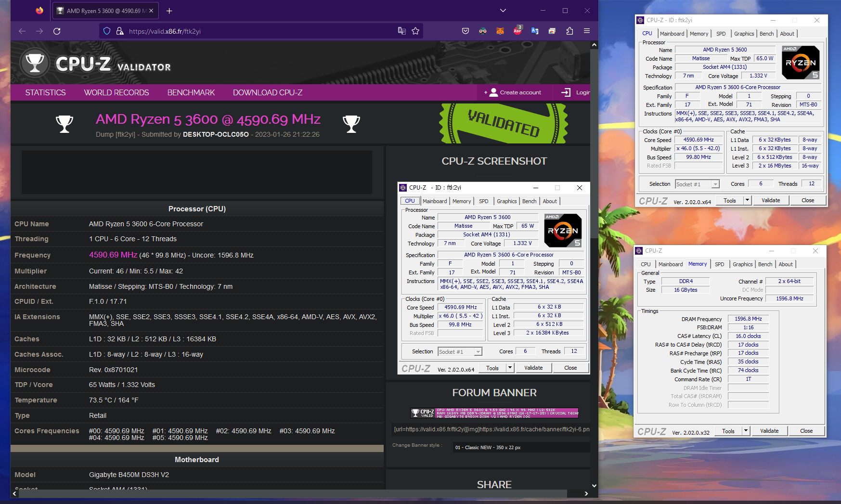Screen dimensions: 841x504
Task: Open the translator extension icon
Action: point(535,31)
